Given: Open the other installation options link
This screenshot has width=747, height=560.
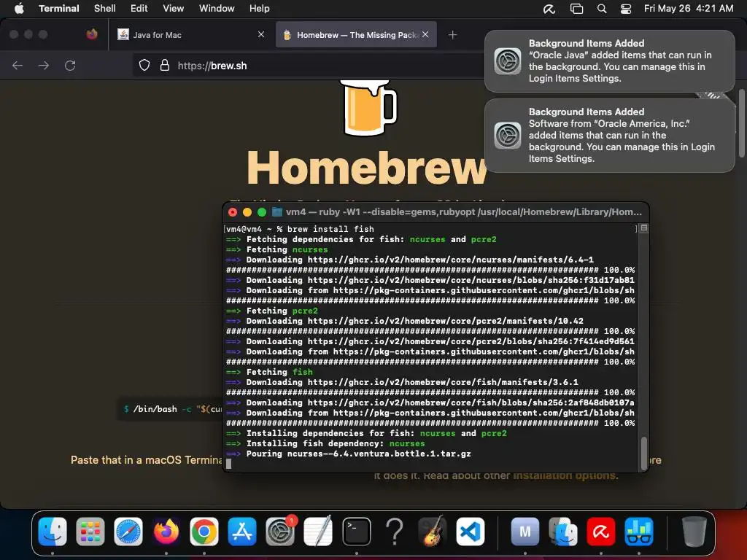Looking at the screenshot, I should (x=565, y=475).
